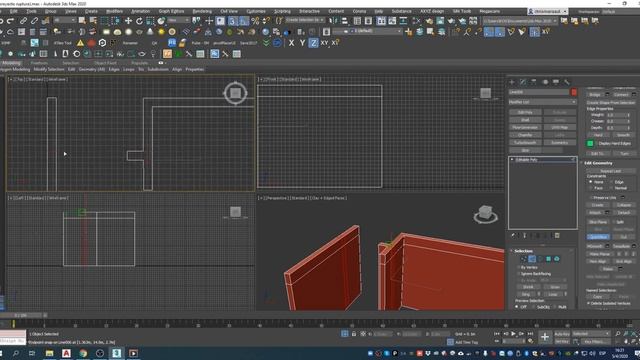
Task: Open the reference coordinate system dropdown
Action: [x=177, y=20]
